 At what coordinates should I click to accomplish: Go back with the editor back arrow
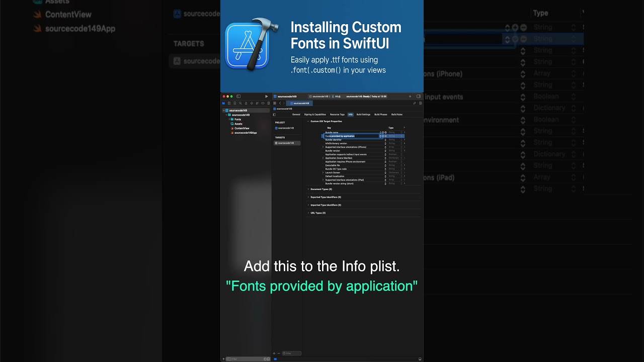point(280,103)
